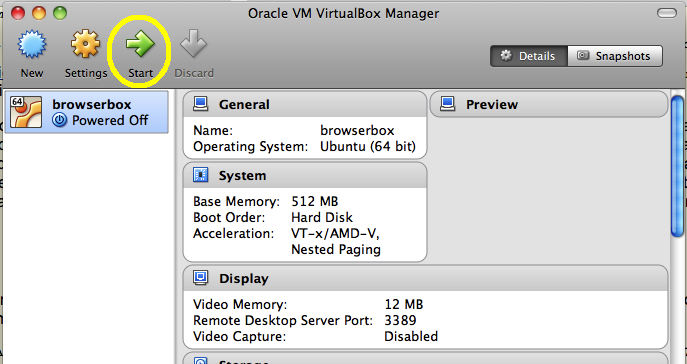Click the System section chip icon
Image resolution: width=687 pixels, height=364 pixels.
tap(201, 175)
